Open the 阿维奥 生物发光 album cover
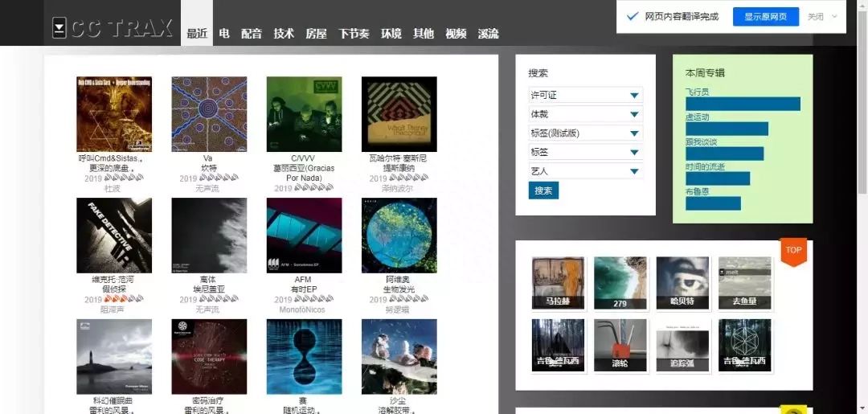This screenshot has width=868, height=414. pos(399,236)
